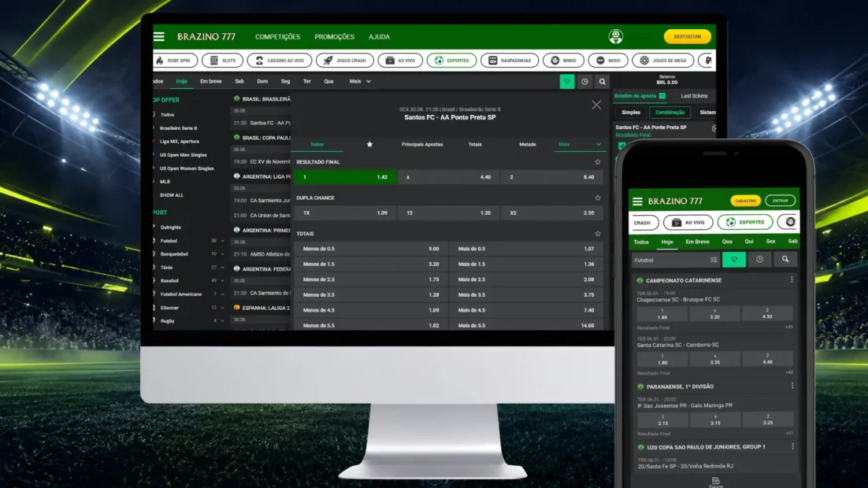Open Brasileiro Serie B in Top Offer
Screen dimensions: 868x488
coord(178,128)
